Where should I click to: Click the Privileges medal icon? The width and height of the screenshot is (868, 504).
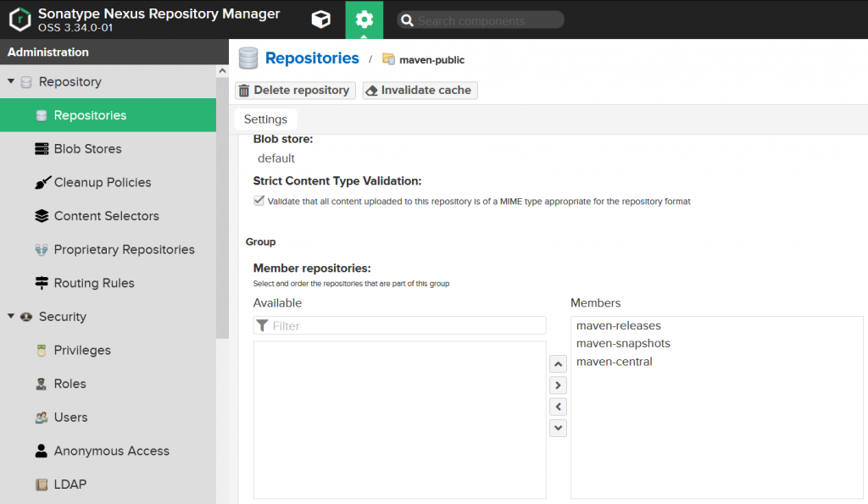[42, 350]
